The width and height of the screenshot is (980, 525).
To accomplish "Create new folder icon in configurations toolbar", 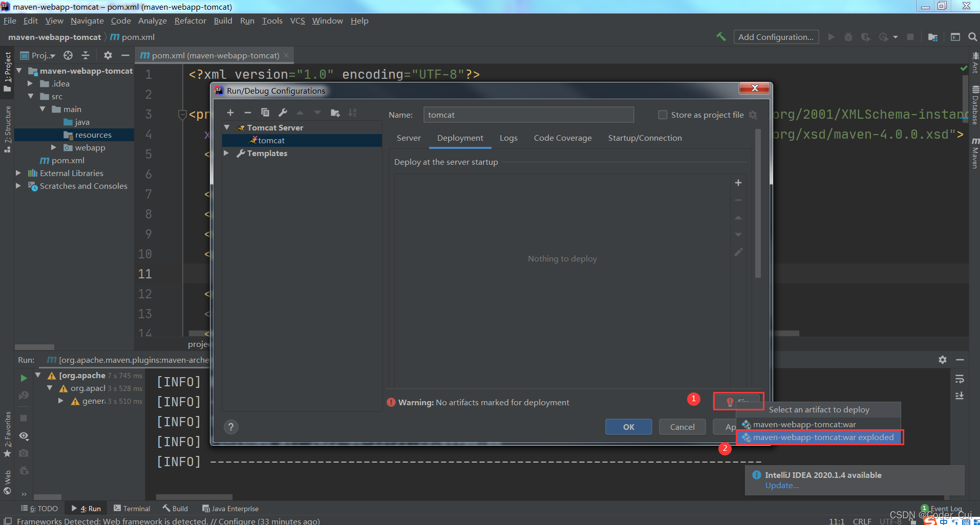I will 335,113.
